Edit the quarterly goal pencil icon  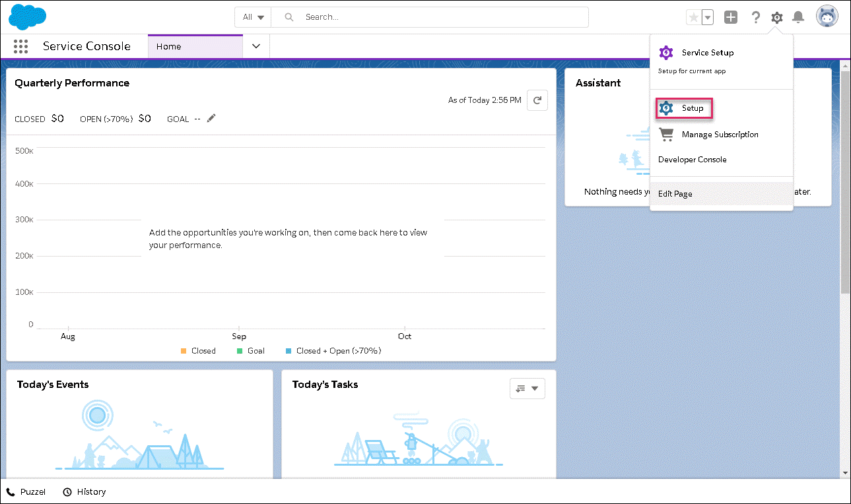pyautogui.click(x=211, y=118)
